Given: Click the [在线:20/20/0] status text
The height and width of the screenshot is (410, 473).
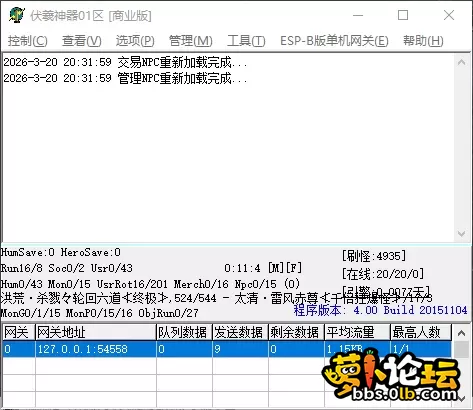Looking at the screenshot, I should pyautogui.click(x=383, y=274).
